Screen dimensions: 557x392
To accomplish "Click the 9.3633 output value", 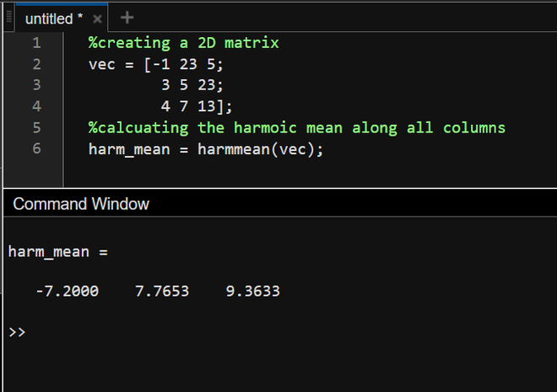I will pyautogui.click(x=253, y=292).
